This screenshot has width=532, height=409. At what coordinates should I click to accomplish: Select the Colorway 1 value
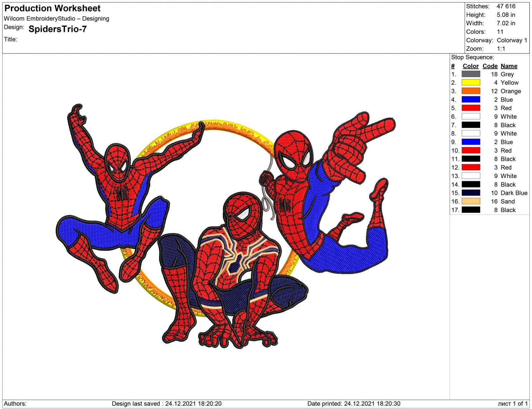(x=511, y=40)
